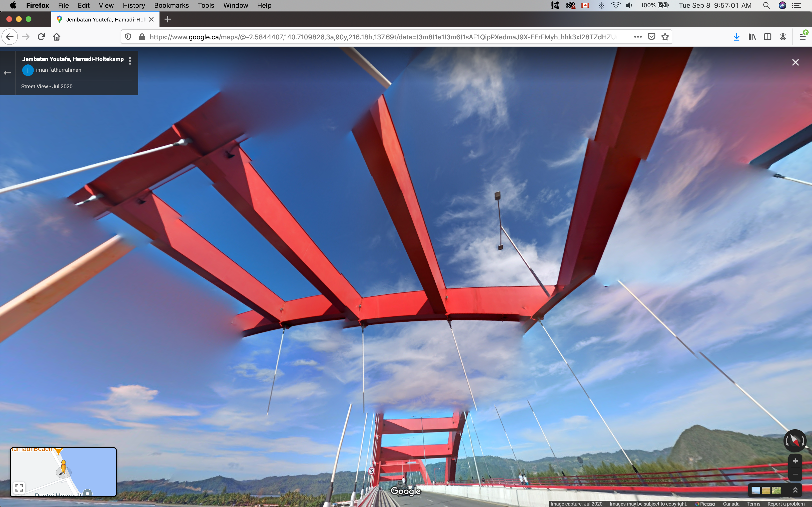Click the compass to reset heading
The image size is (812, 507).
tap(795, 441)
